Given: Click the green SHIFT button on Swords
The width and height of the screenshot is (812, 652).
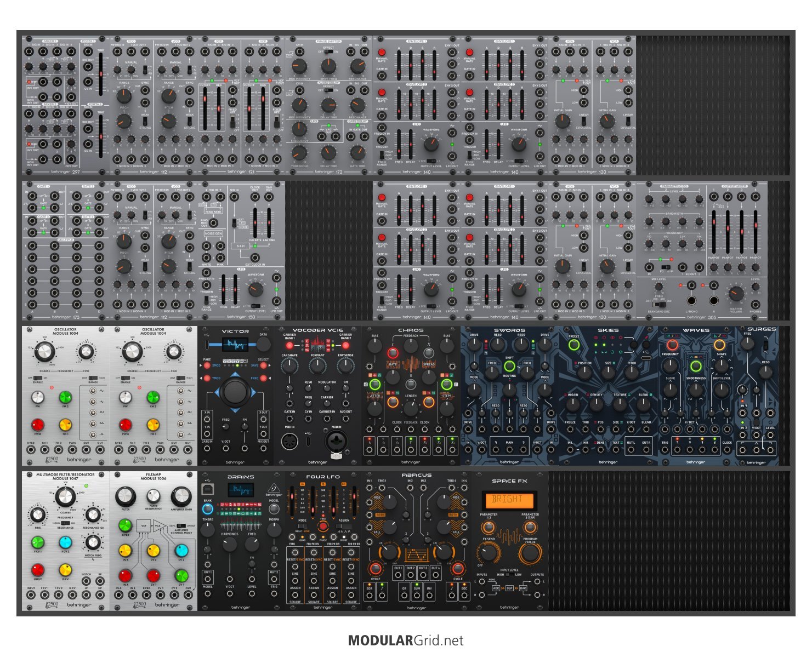Looking at the screenshot, I should click(x=509, y=366).
